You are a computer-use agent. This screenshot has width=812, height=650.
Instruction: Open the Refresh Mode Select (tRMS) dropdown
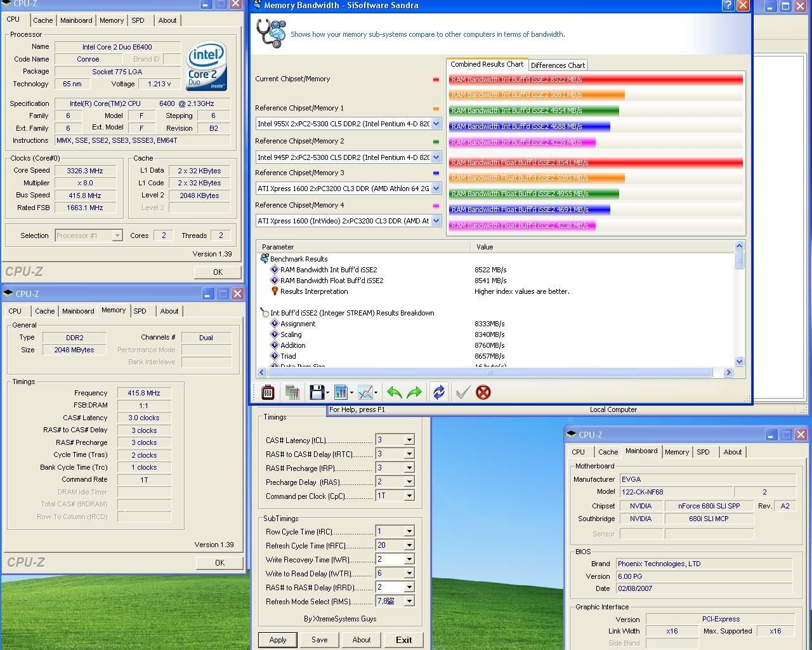(x=409, y=601)
